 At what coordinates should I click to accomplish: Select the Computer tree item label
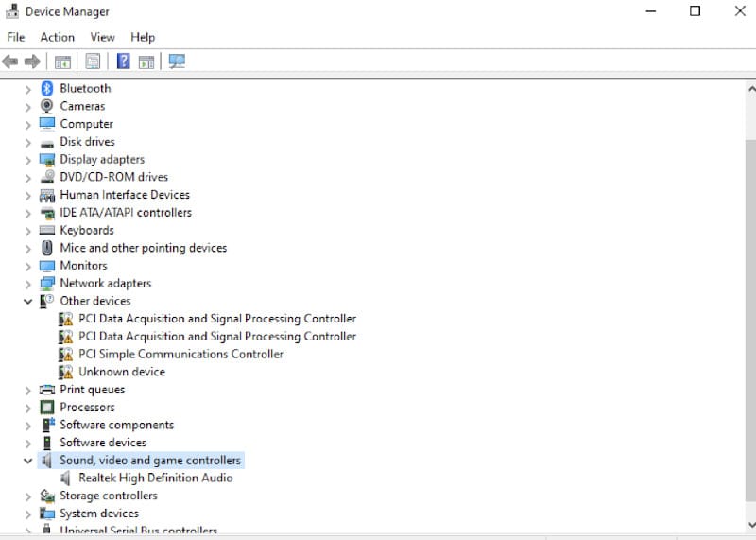87,124
